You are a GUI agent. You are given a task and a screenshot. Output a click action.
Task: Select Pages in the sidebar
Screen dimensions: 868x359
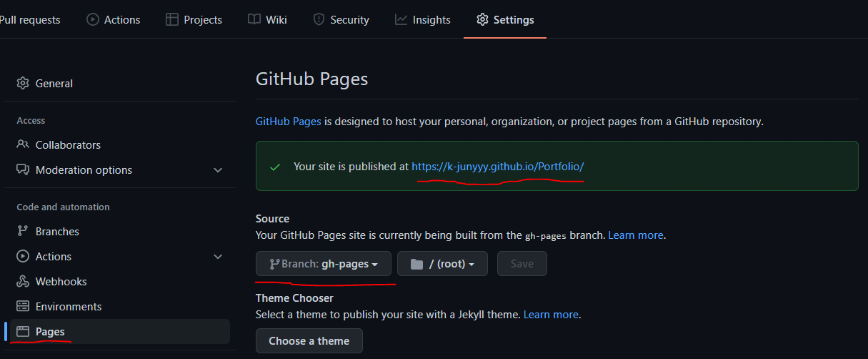tap(120, 331)
